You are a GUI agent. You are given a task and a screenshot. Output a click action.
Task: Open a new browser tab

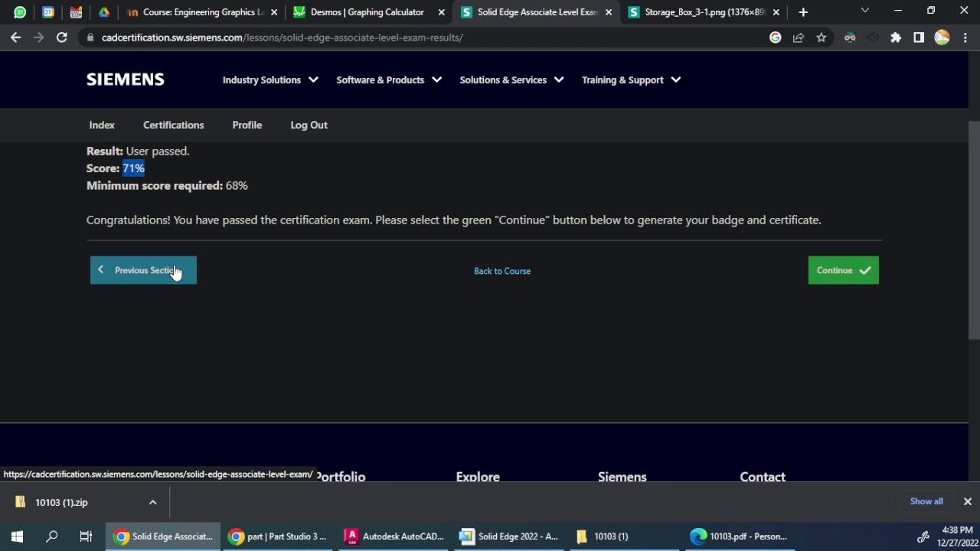click(803, 12)
